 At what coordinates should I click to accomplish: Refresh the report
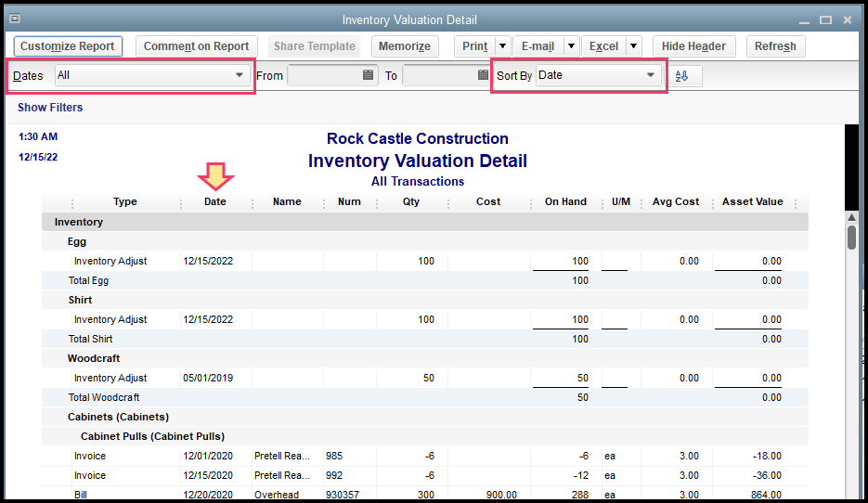point(775,46)
